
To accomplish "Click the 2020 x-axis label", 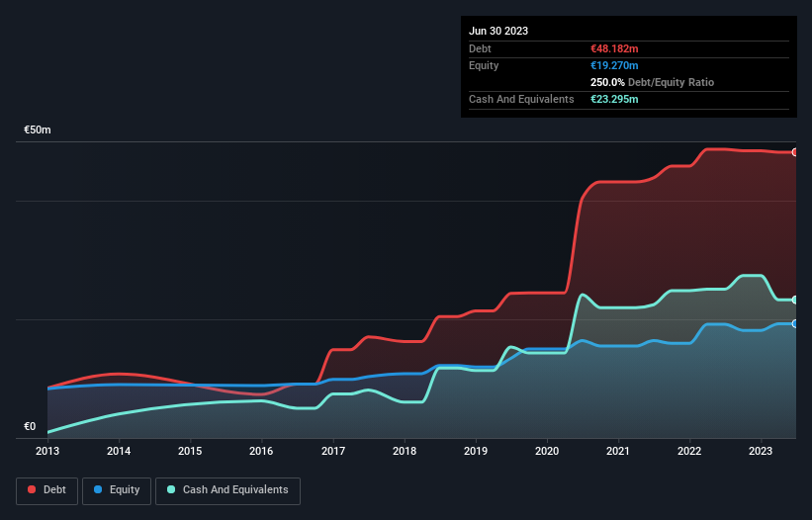I will point(547,451).
